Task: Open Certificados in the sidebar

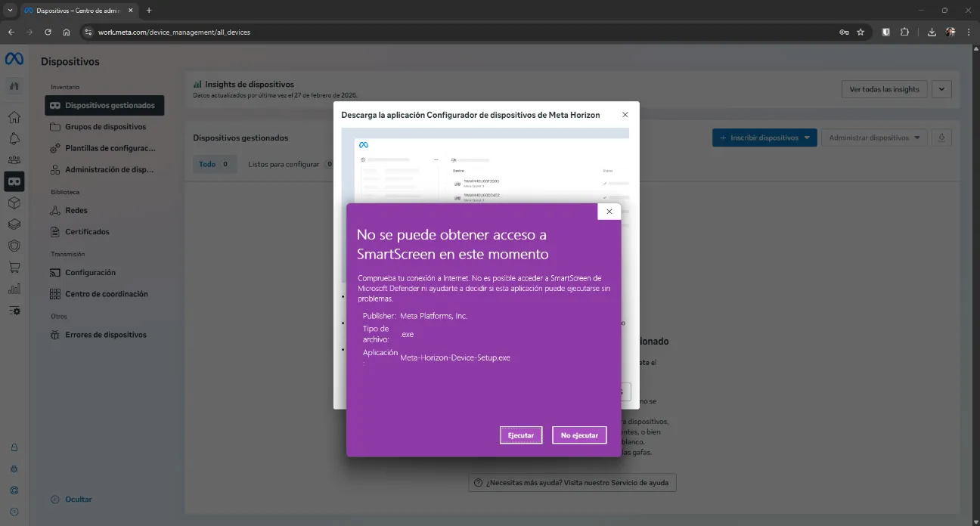Action: tap(104, 232)
